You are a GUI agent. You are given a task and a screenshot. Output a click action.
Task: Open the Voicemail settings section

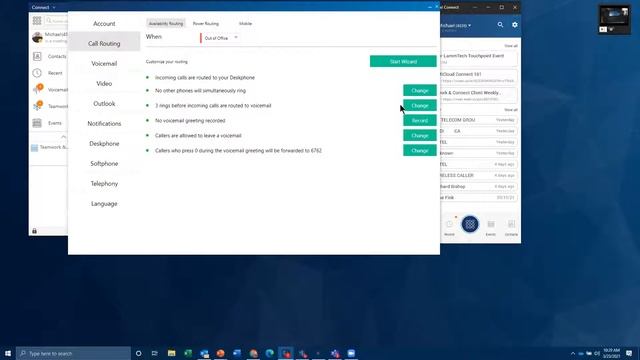tap(104, 64)
